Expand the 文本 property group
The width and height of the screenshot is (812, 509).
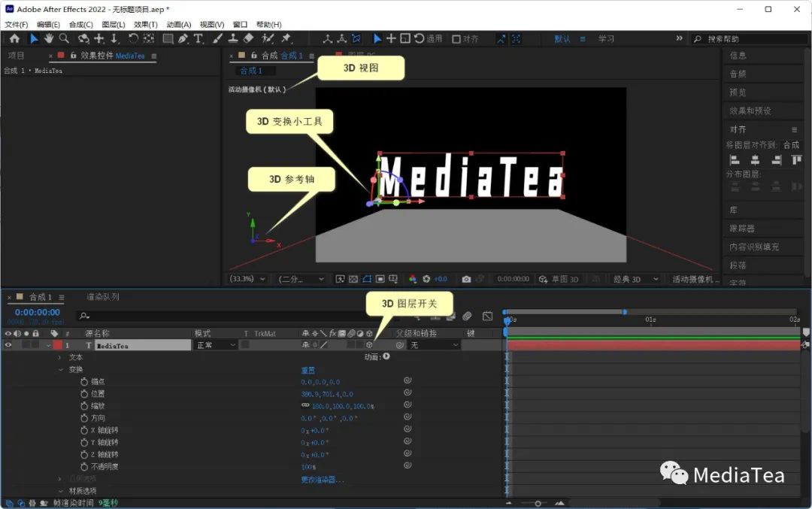[x=60, y=357]
